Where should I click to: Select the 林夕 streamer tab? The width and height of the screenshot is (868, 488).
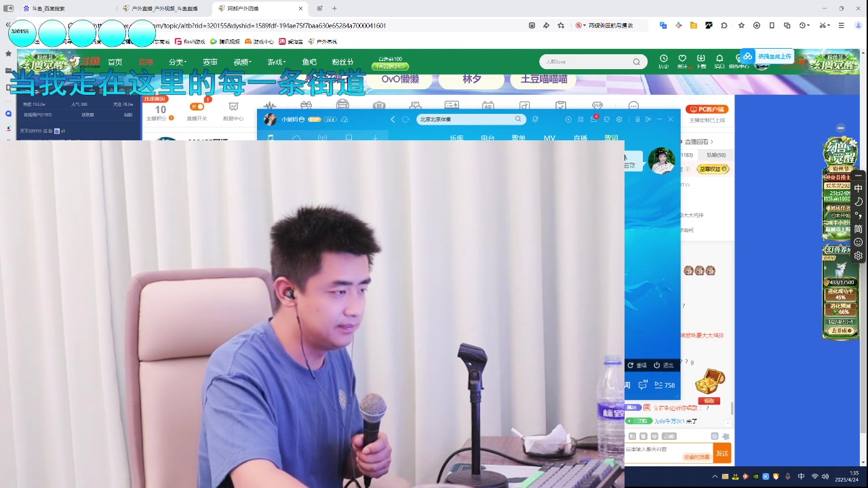[x=472, y=79]
